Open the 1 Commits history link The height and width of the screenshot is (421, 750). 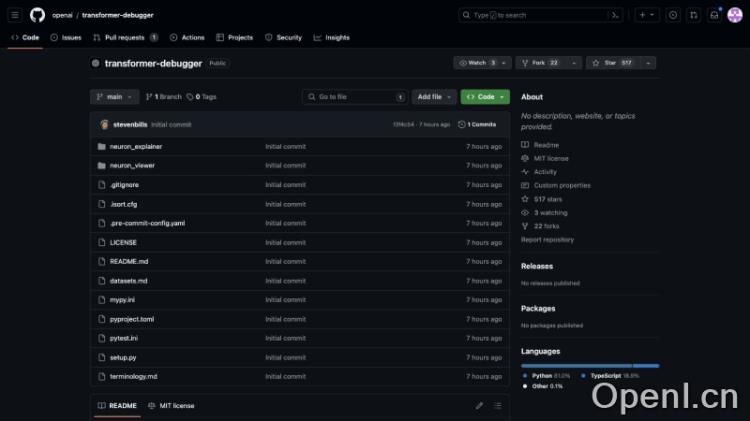477,125
